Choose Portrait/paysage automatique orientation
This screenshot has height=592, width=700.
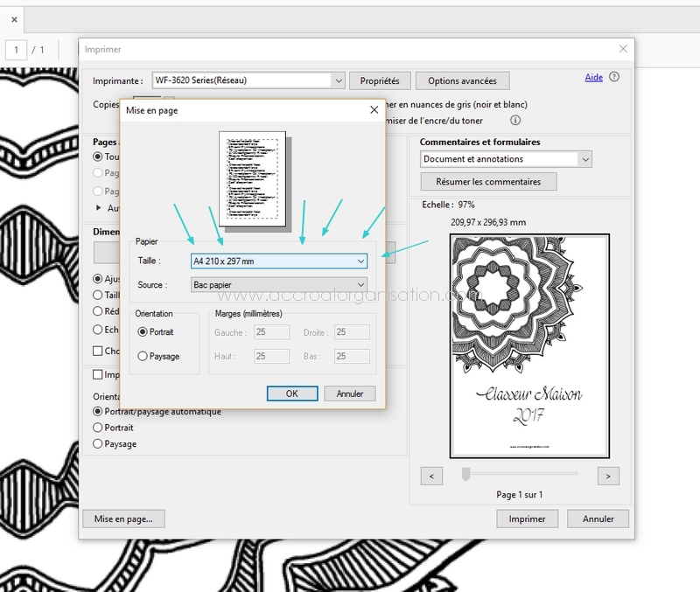pos(98,412)
